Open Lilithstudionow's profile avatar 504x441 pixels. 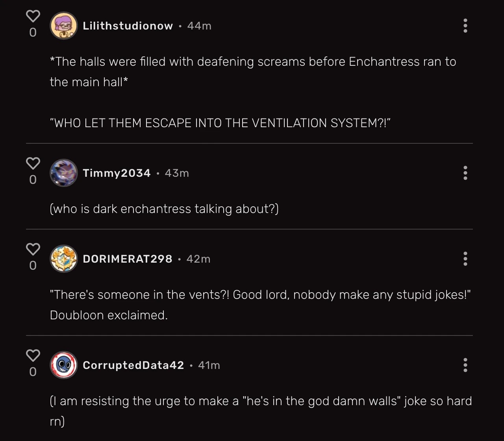[63, 26]
